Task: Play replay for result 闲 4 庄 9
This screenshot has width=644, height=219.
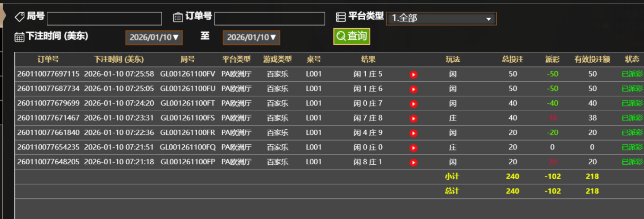Action: point(413,133)
